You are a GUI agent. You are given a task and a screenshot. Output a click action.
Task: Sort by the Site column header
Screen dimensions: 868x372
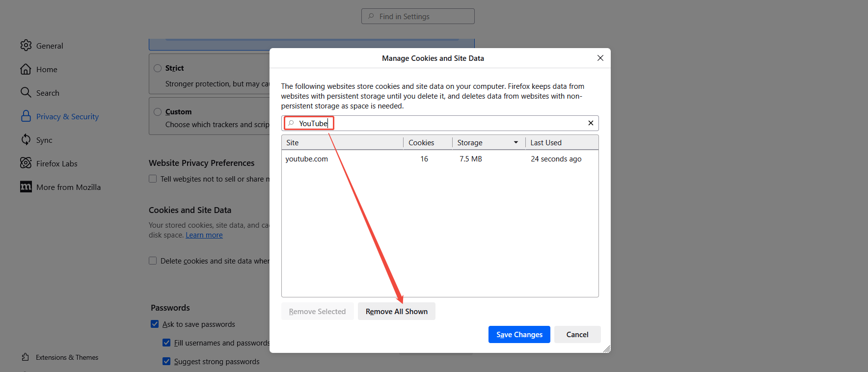tap(343, 142)
